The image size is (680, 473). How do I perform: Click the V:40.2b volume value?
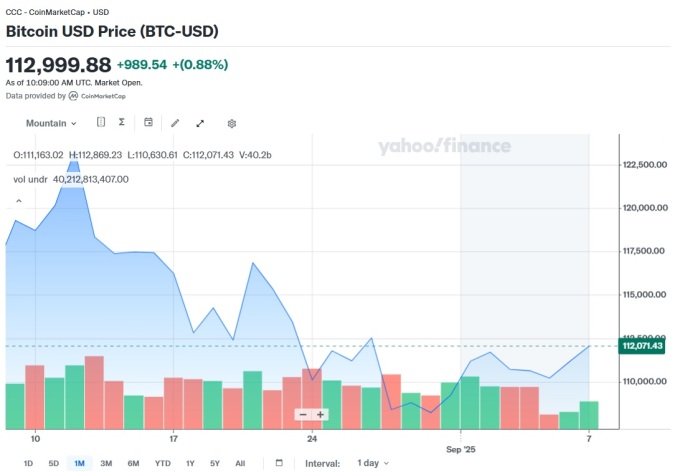tap(255, 155)
